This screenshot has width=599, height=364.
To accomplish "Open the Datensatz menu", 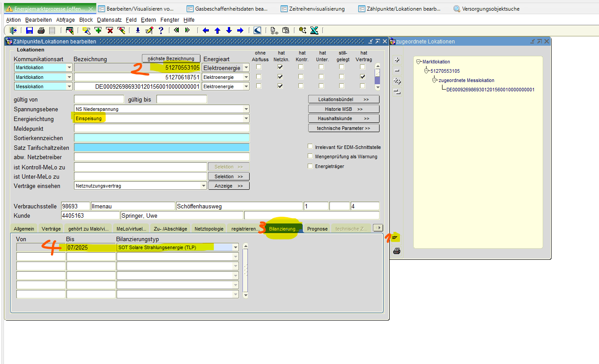I will [x=109, y=20].
